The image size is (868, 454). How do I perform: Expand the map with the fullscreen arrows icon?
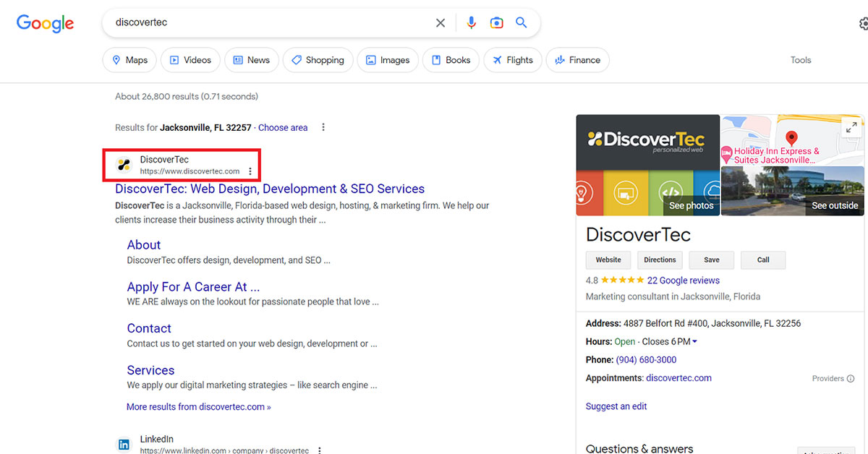[851, 127]
